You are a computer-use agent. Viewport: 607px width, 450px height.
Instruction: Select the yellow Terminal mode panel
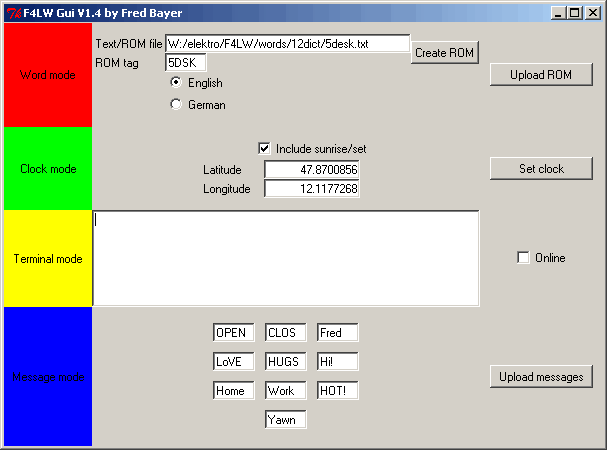pyautogui.click(x=47, y=259)
